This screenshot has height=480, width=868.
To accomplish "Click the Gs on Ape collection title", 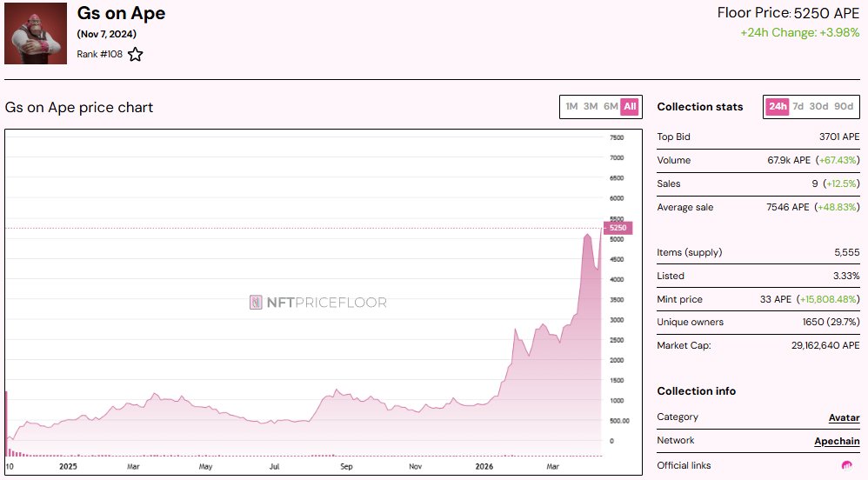I will pos(121,14).
